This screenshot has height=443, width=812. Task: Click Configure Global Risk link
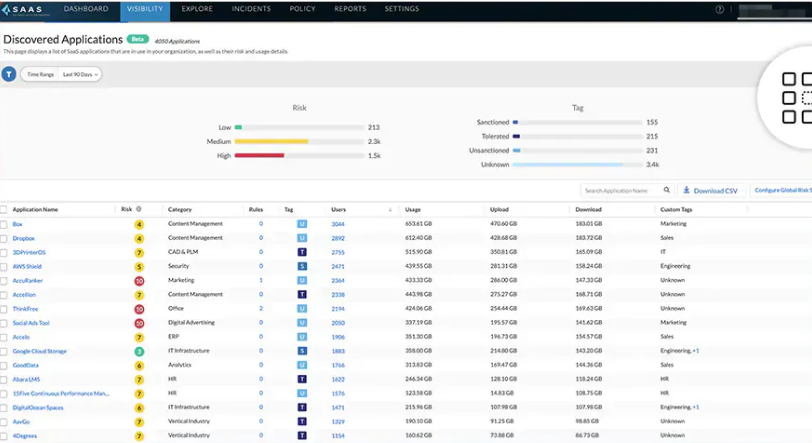[782, 190]
